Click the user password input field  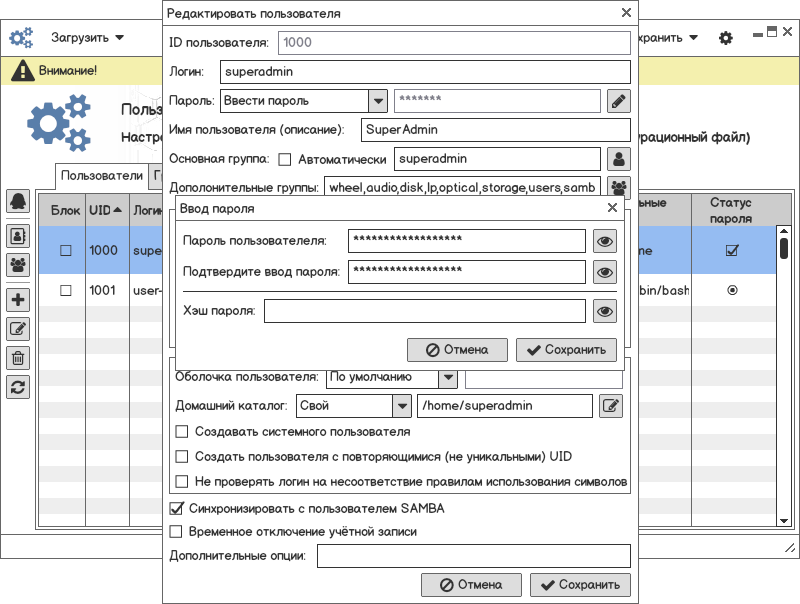tap(467, 241)
